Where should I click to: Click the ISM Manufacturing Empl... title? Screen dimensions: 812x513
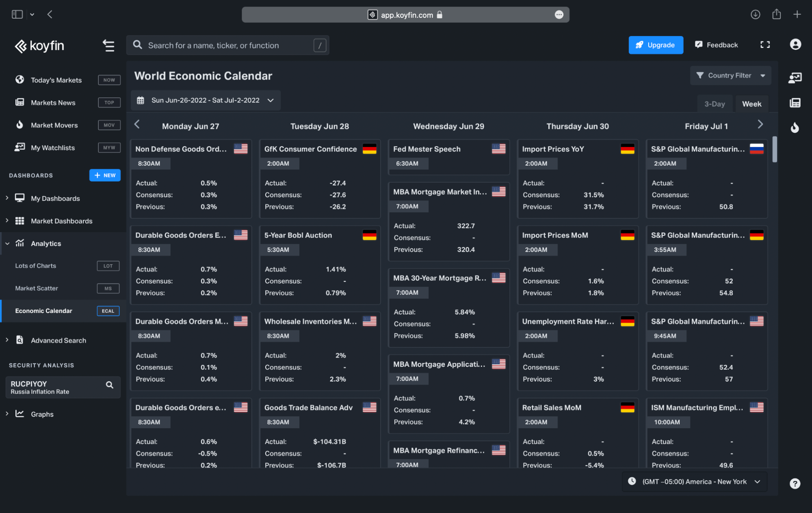click(x=697, y=407)
